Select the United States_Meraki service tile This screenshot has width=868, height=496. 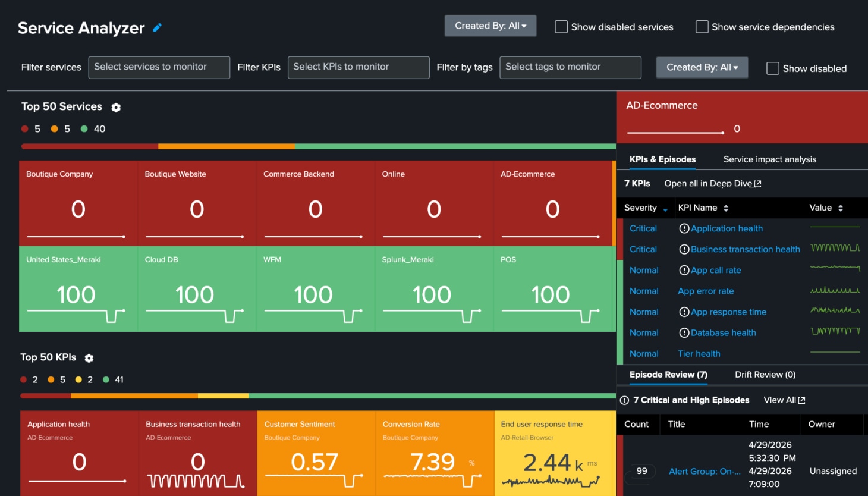[78, 289]
